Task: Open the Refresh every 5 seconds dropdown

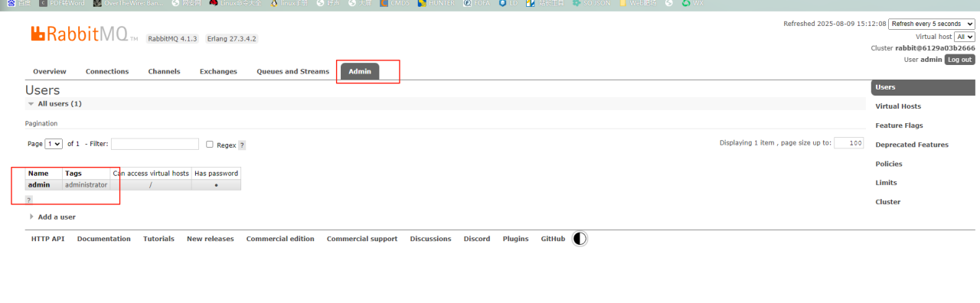Action: tap(932, 24)
